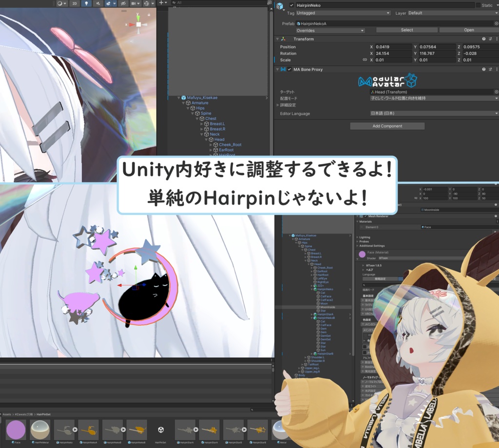The image size is (499, 448).
Task: Select CatFace2 in lower hierarchy
Action: [326, 300]
